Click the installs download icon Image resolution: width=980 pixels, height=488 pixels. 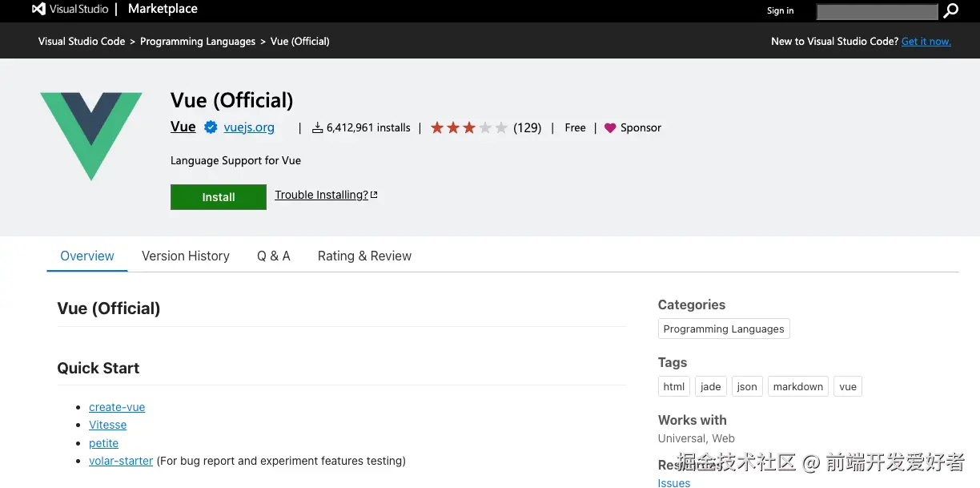pos(317,128)
